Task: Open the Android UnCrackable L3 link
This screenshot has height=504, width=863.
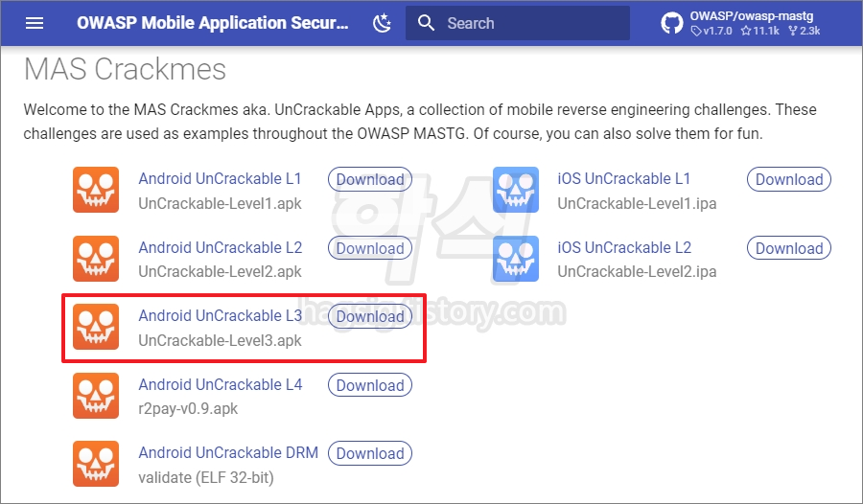Action: pos(221,316)
